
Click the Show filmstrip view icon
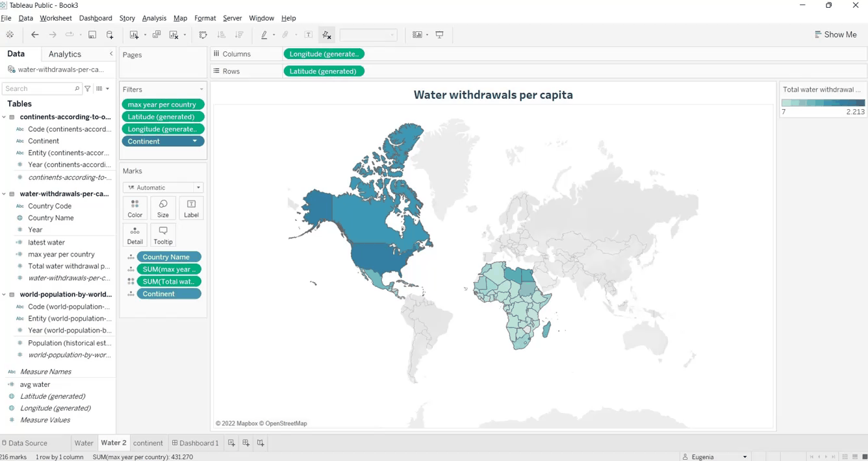pyautogui.click(x=855, y=457)
